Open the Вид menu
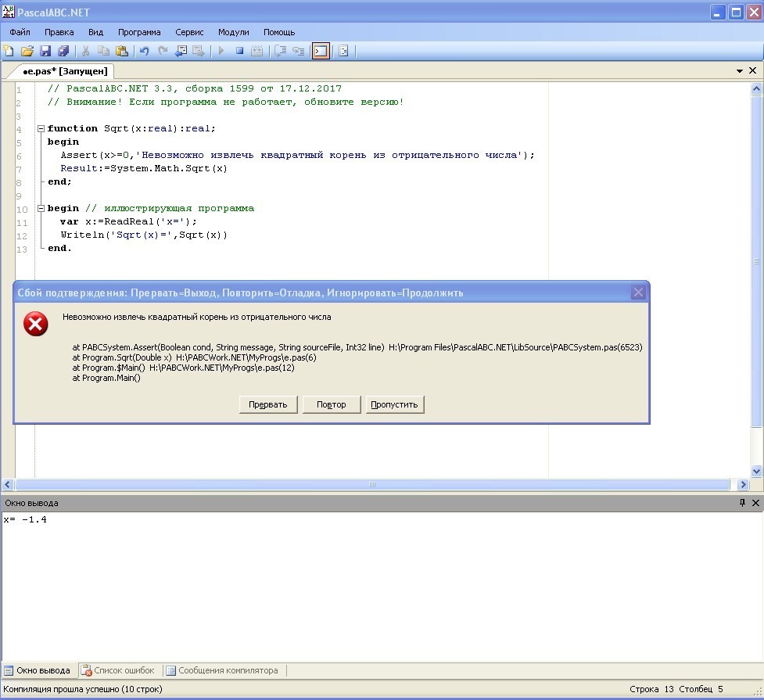The height and width of the screenshot is (700, 764). 95,32
